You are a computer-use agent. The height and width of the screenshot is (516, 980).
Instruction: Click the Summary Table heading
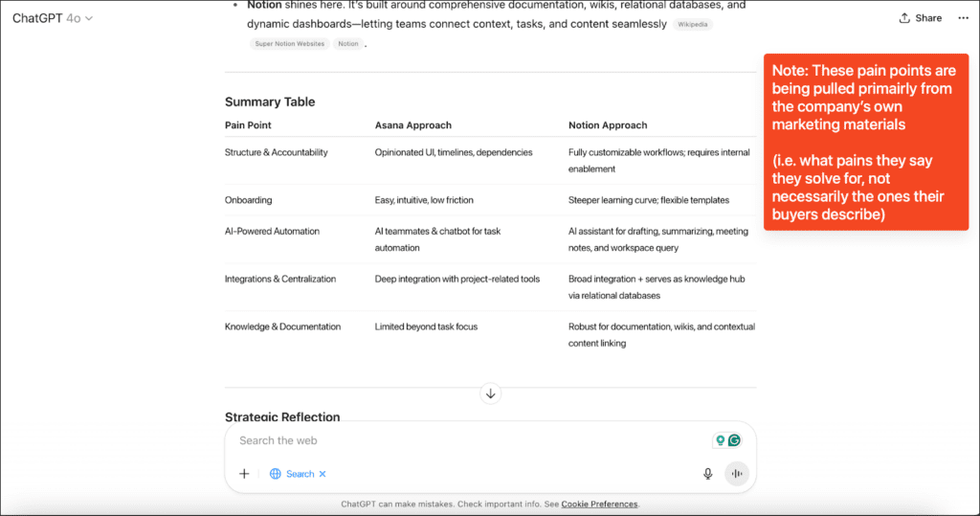click(x=270, y=101)
